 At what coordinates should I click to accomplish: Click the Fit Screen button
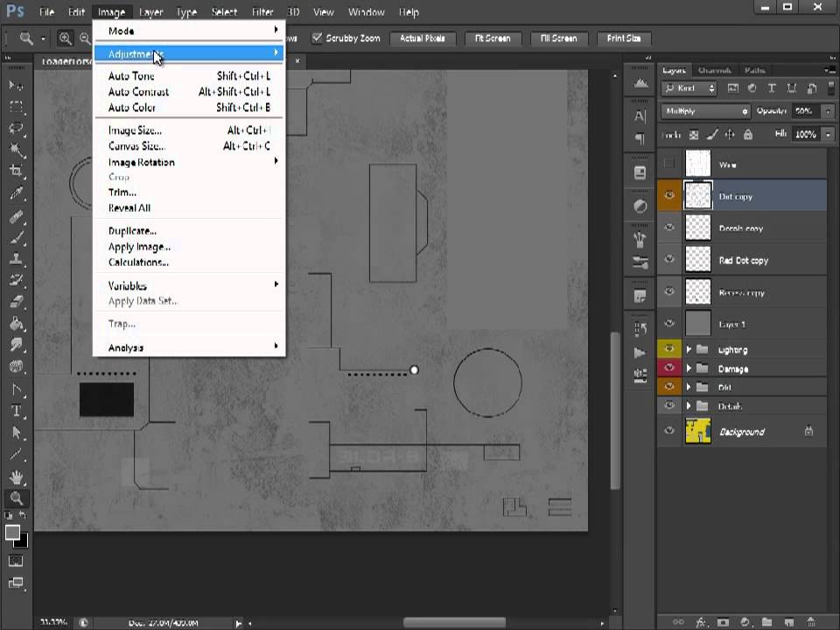493,38
